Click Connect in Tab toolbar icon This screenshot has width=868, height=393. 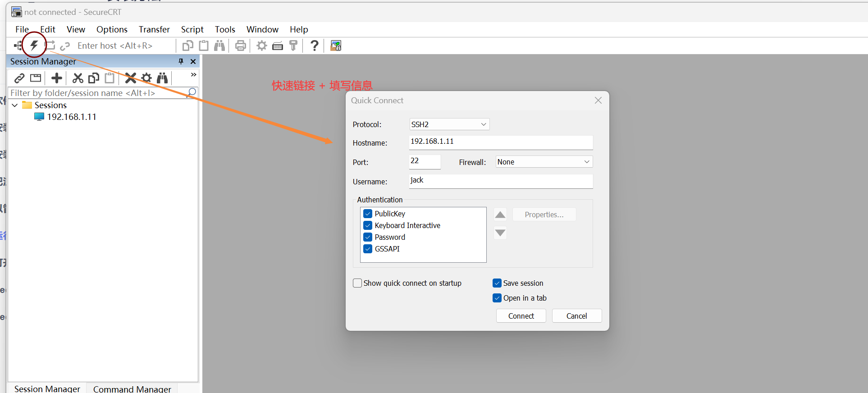[x=50, y=46]
